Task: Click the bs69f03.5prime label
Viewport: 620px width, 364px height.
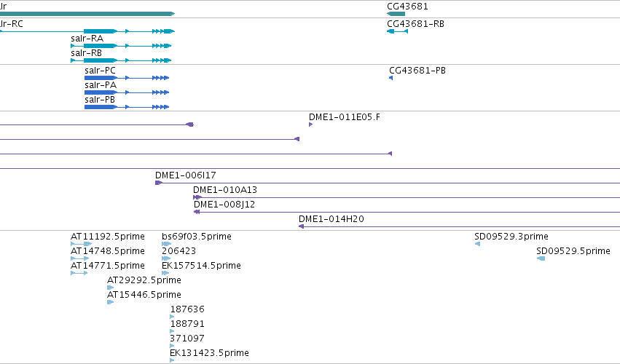Action: coord(197,237)
